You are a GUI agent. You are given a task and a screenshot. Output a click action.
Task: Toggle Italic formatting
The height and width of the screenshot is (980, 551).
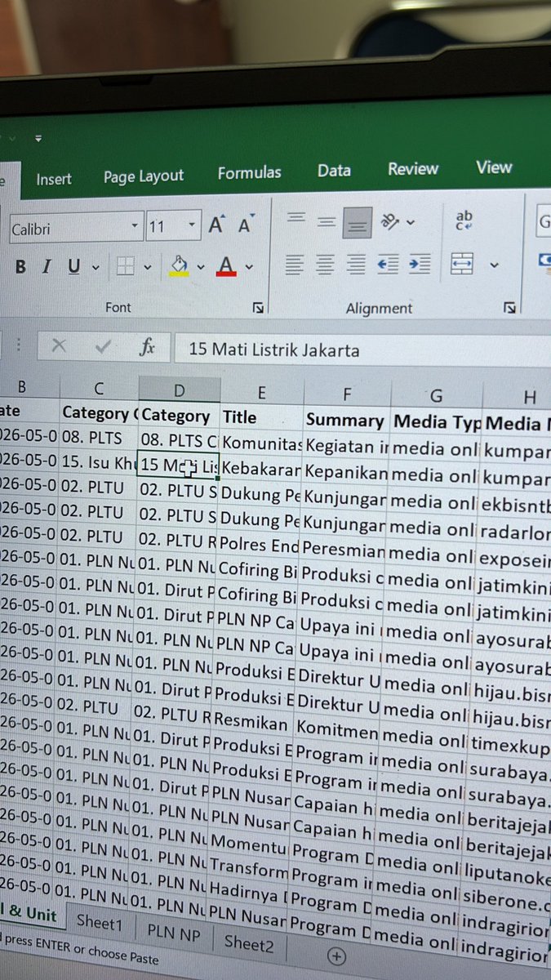coord(47,267)
